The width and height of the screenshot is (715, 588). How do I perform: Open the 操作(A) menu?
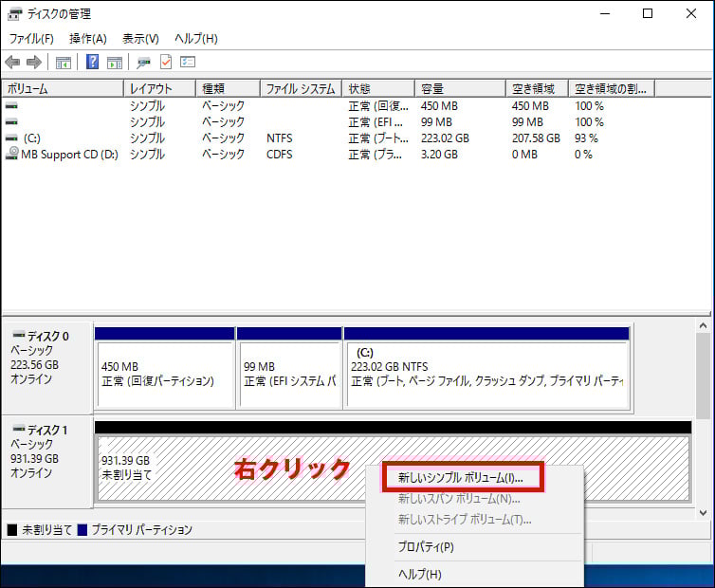(88, 39)
